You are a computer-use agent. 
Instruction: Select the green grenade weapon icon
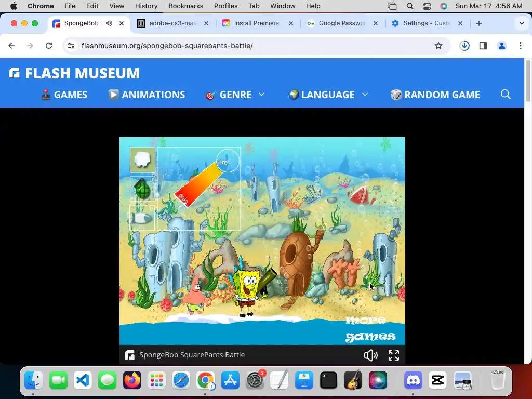coord(142,189)
